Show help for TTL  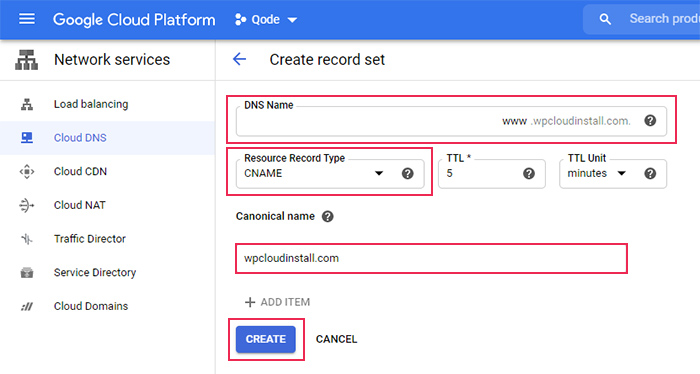[x=529, y=174]
